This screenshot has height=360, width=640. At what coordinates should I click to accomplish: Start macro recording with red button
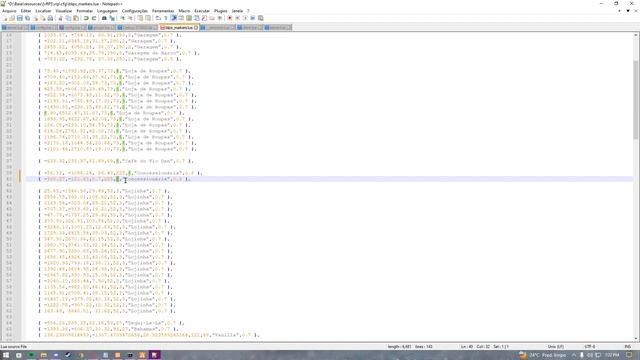[230, 18]
